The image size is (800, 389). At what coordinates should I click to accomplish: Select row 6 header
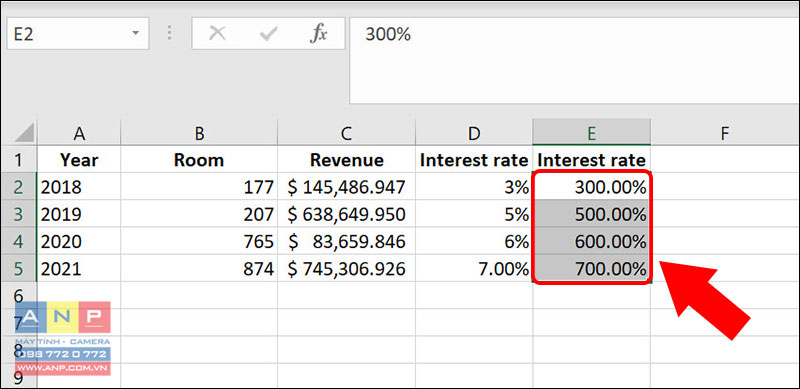18,296
